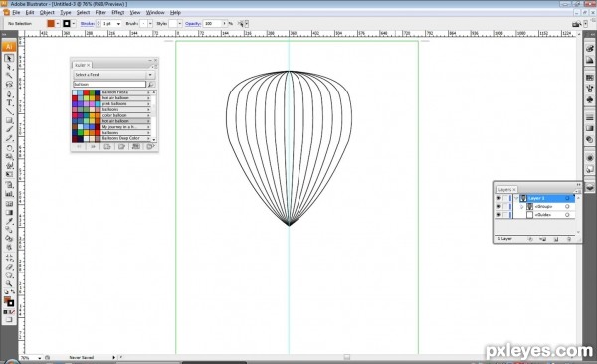This screenshot has height=364, width=597.
Task: Click the Kuler search magnifier button
Action: point(151,84)
